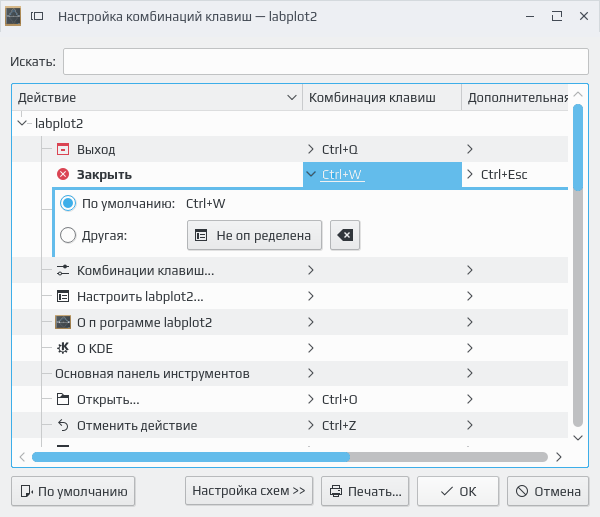Click the Не определена shortcut capture button
Image resolution: width=600 pixels, height=517 pixels.
(x=254, y=235)
